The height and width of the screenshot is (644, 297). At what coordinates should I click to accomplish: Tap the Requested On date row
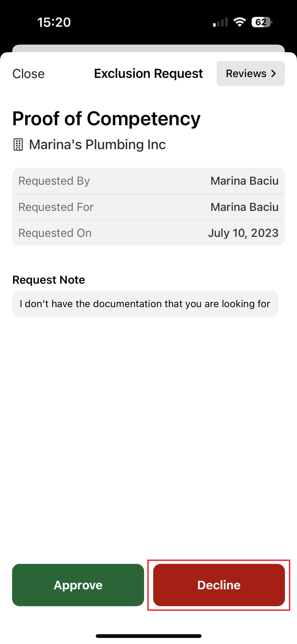click(x=148, y=233)
